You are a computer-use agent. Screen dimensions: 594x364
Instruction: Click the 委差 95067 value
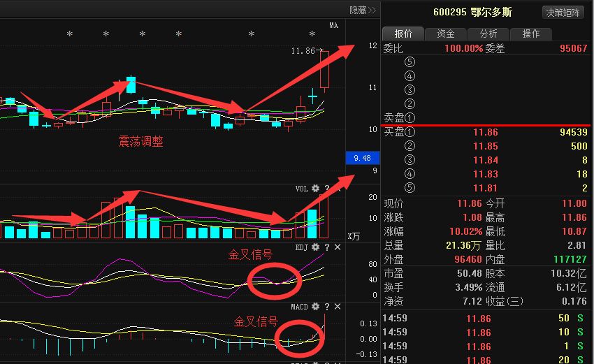tap(573, 48)
